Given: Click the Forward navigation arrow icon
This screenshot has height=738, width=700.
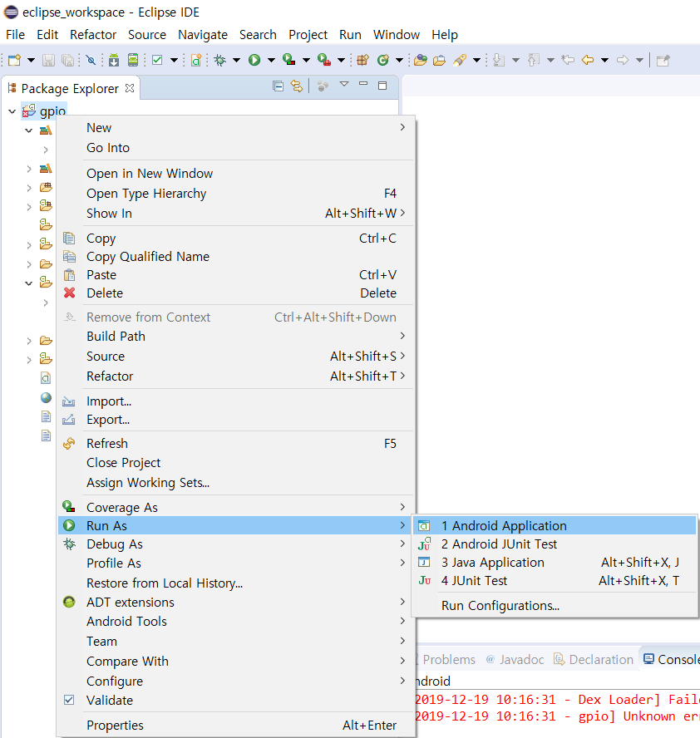Looking at the screenshot, I should click(x=623, y=60).
